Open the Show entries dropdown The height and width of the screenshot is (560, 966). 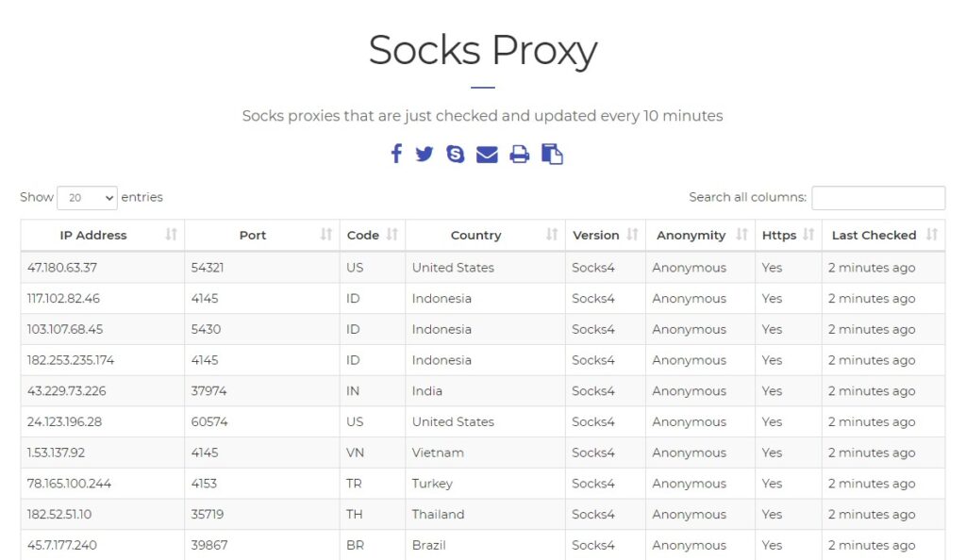click(x=87, y=198)
